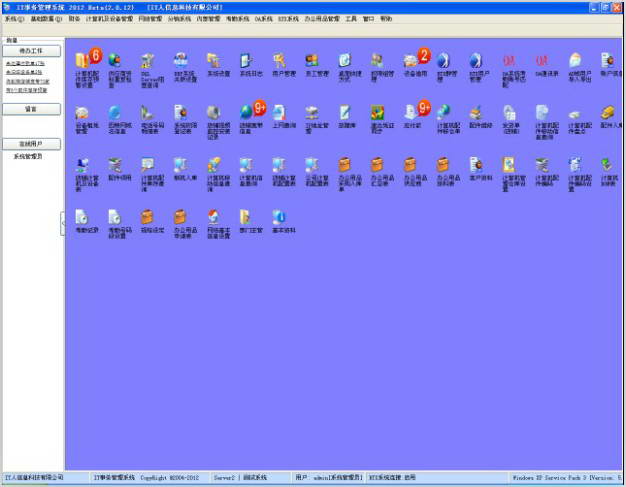Open the second link under 待办工作

click(24, 72)
